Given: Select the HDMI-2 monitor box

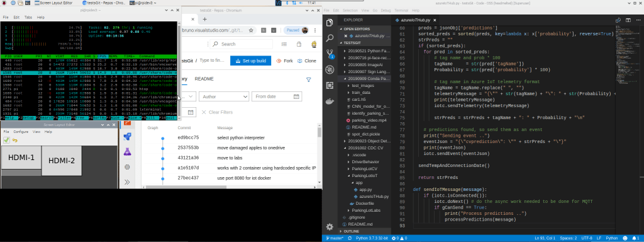Looking at the screenshot, I should (x=62, y=161).
